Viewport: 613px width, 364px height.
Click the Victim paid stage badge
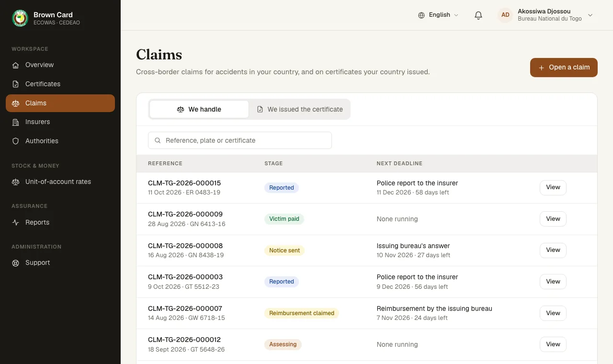284,219
